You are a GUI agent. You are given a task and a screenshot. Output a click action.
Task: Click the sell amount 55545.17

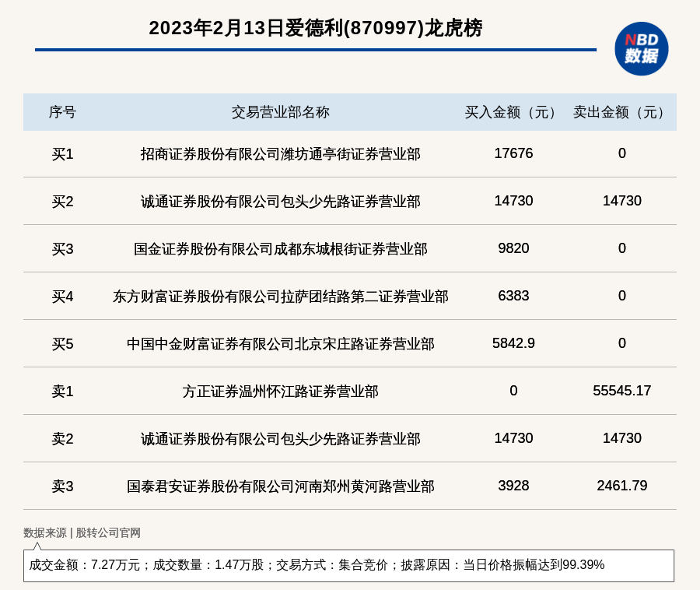(x=622, y=391)
